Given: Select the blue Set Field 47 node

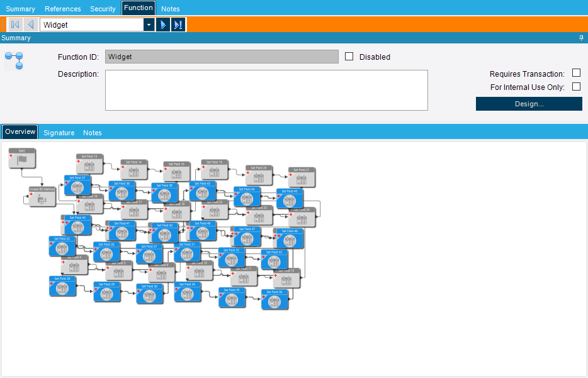Looking at the screenshot, I should [x=247, y=236].
